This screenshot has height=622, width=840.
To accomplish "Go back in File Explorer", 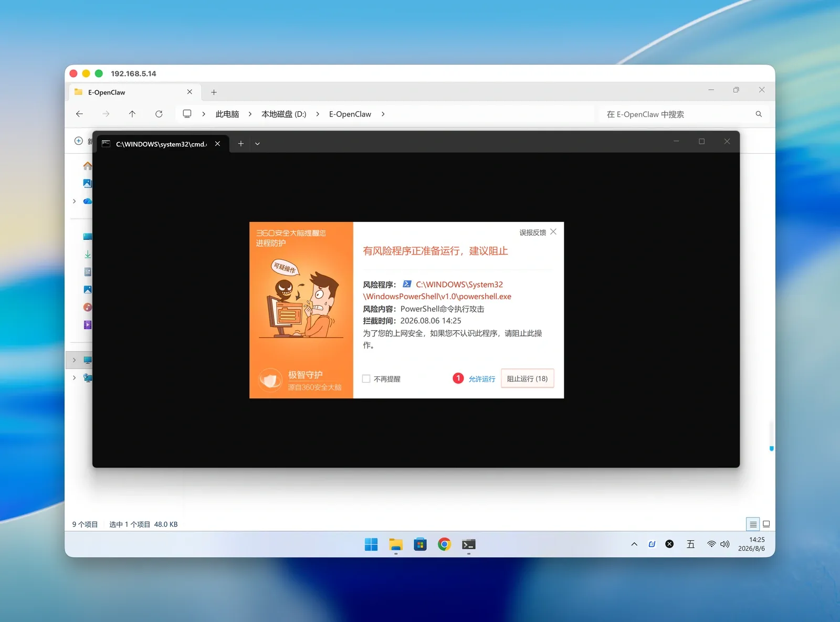I will tap(79, 114).
